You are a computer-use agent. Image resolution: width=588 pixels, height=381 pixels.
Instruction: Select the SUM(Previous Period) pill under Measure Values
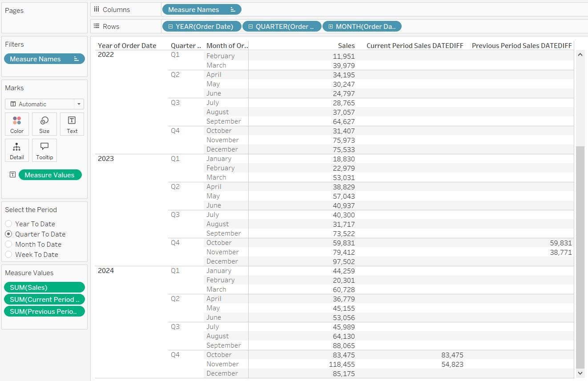tap(44, 311)
